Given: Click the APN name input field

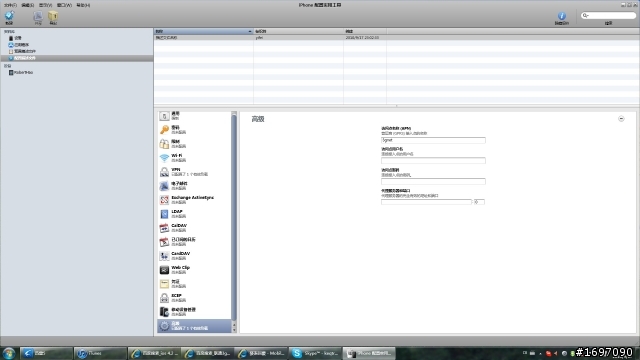Looking at the screenshot, I should coord(433,140).
